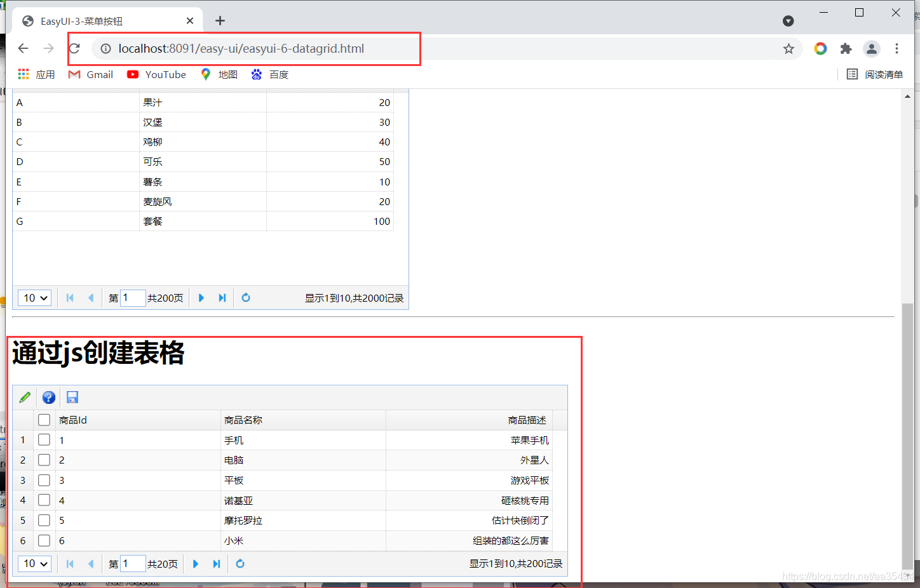920x588 pixels.
Task: Go to first page in lower datagrid pager
Action: coord(70,564)
